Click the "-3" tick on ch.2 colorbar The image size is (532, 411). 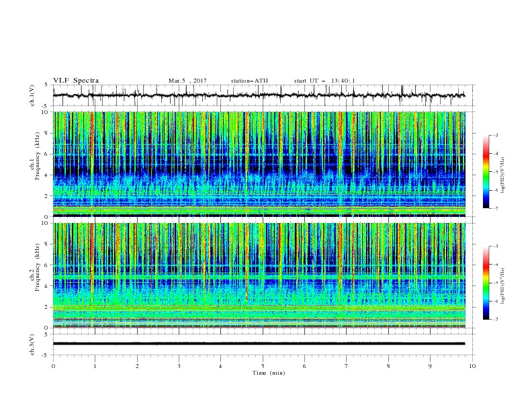496,246
